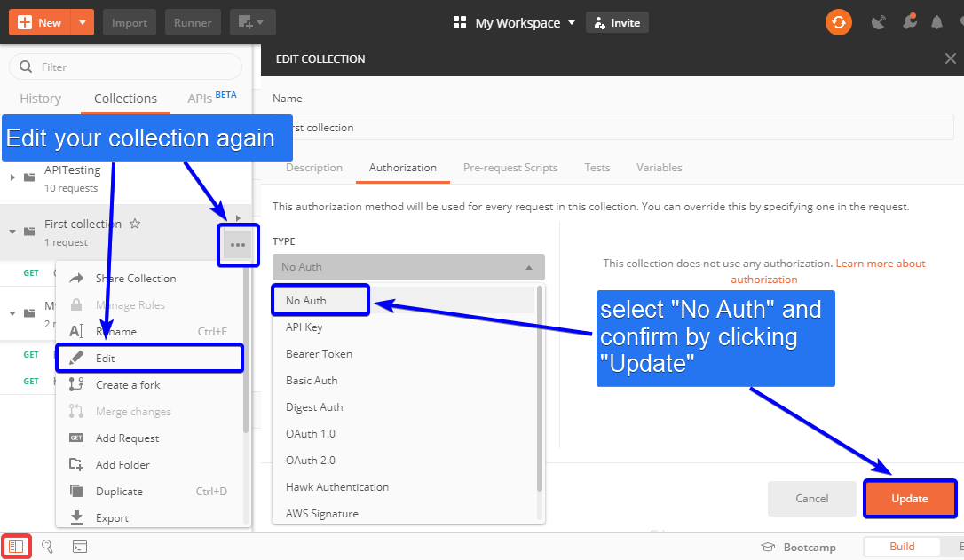964x560 pixels.
Task: Open the notifications bell
Action: (937, 22)
